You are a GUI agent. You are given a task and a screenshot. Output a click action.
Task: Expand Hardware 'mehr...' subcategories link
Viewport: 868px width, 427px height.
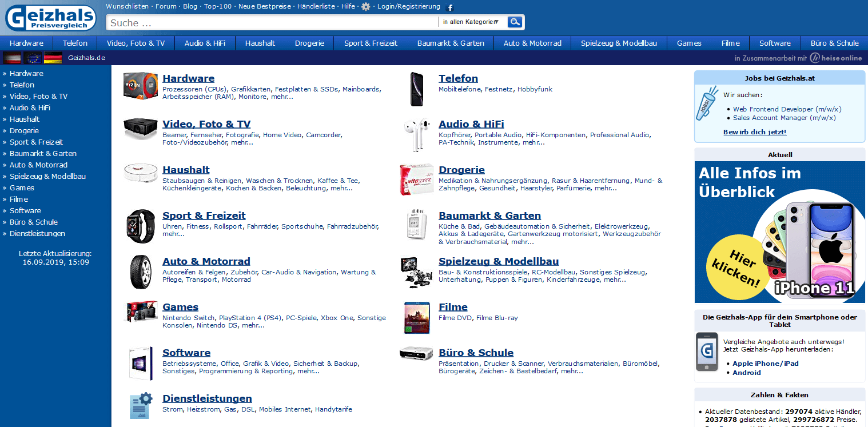point(282,97)
